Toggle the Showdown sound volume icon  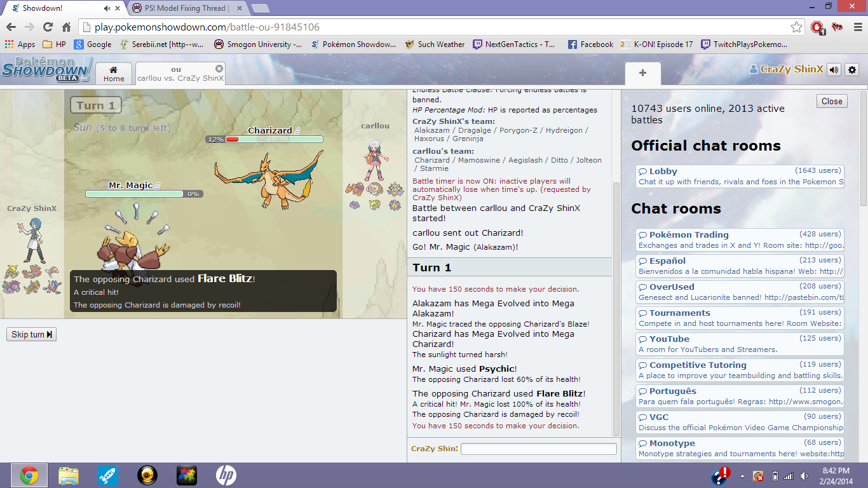tap(834, 70)
